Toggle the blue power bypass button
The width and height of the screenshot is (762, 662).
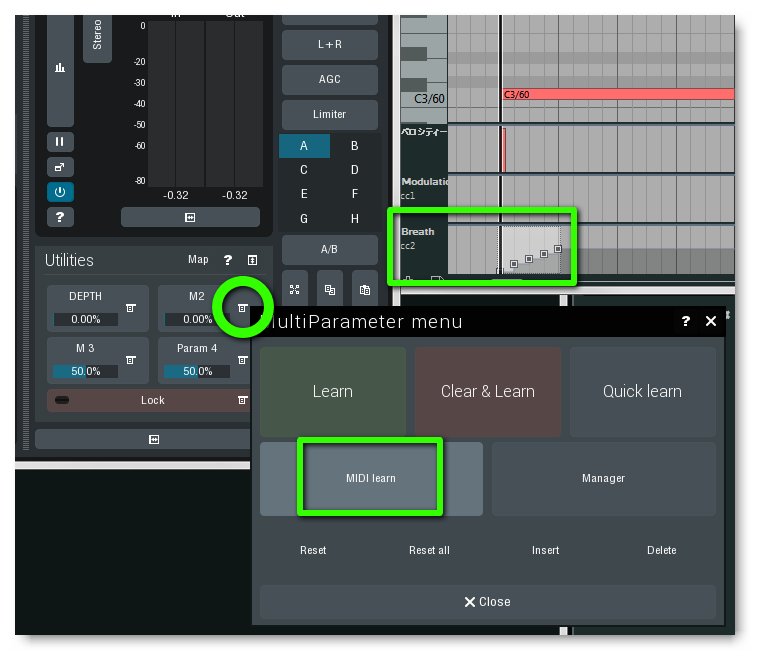point(60,192)
